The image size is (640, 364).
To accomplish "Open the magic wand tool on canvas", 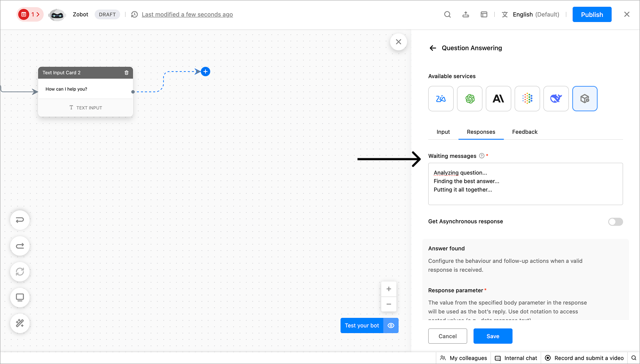I will 20,323.
